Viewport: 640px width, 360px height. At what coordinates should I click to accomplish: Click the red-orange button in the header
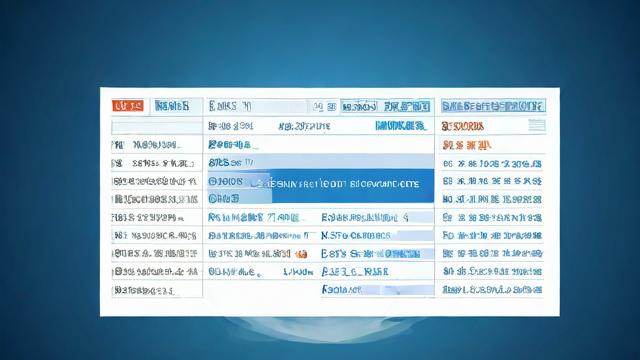[x=128, y=106]
